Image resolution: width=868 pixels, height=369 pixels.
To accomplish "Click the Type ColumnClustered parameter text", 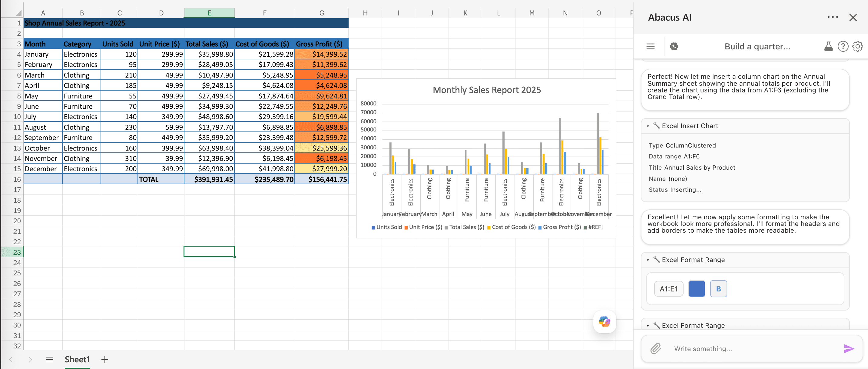I will (682, 146).
